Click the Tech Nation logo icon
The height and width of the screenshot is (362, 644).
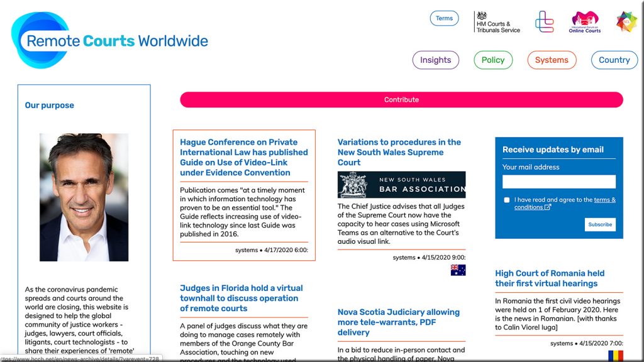[545, 22]
